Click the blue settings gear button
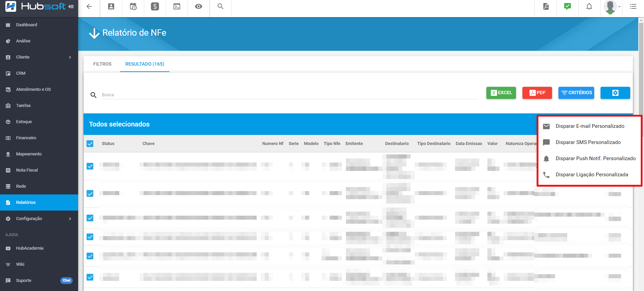The width and height of the screenshot is (644, 291). pos(615,93)
